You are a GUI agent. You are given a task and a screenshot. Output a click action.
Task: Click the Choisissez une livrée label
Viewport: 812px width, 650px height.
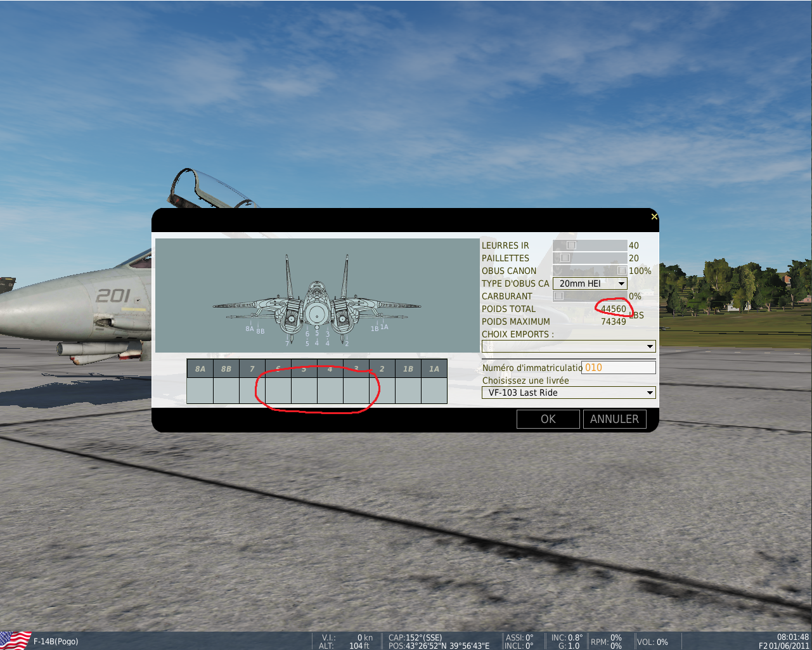525,380
